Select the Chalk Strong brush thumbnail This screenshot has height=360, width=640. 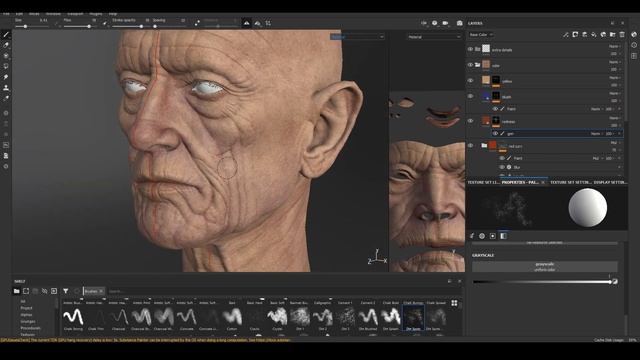73,318
